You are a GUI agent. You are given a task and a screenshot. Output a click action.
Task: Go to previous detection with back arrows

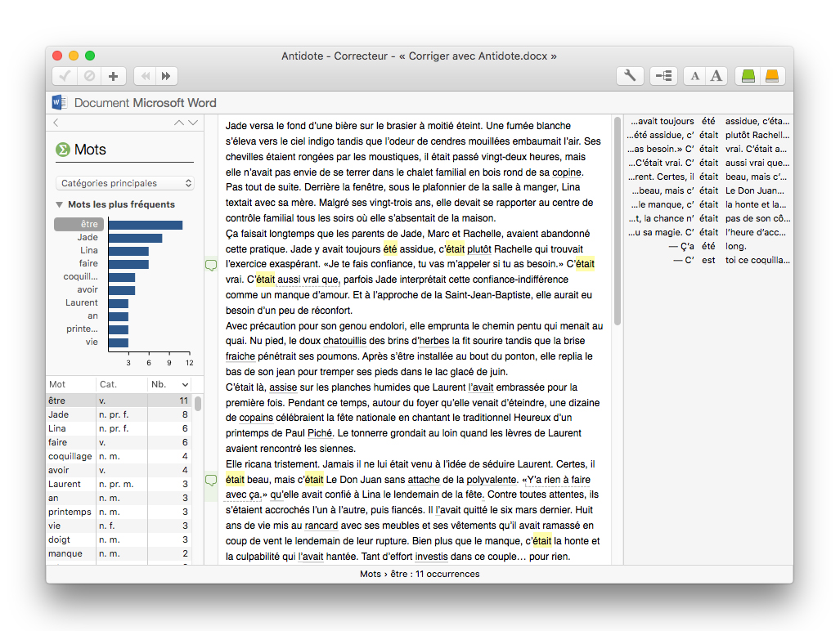(x=145, y=76)
